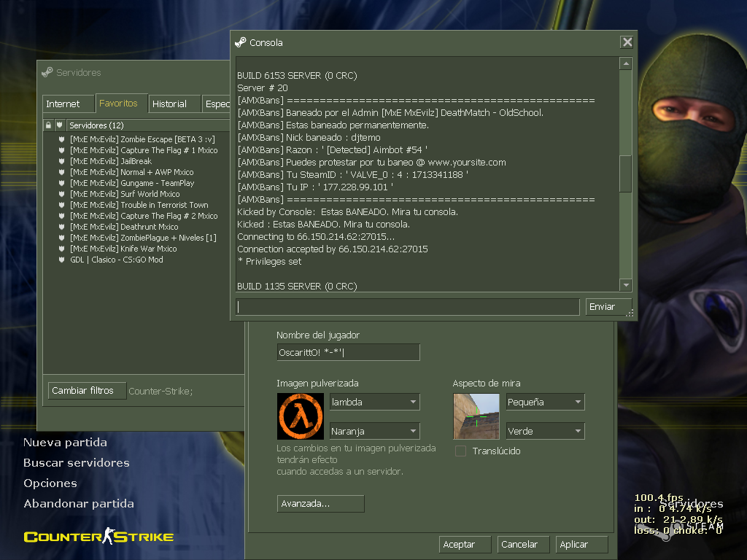Open the lambda spray image dropdown

pos(374,402)
